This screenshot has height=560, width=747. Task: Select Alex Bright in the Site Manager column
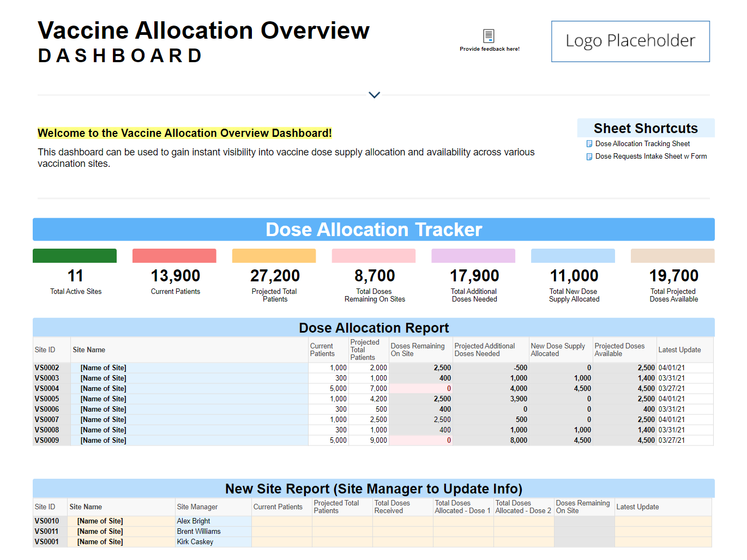click(194, 521)
